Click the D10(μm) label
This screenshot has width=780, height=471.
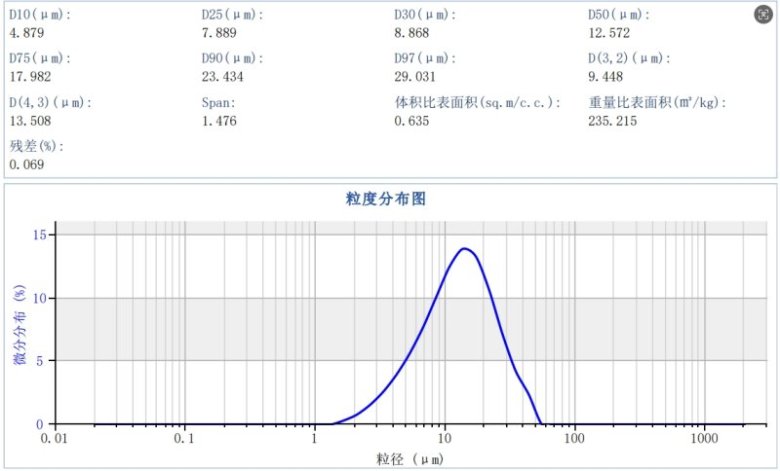coord(40,15)
